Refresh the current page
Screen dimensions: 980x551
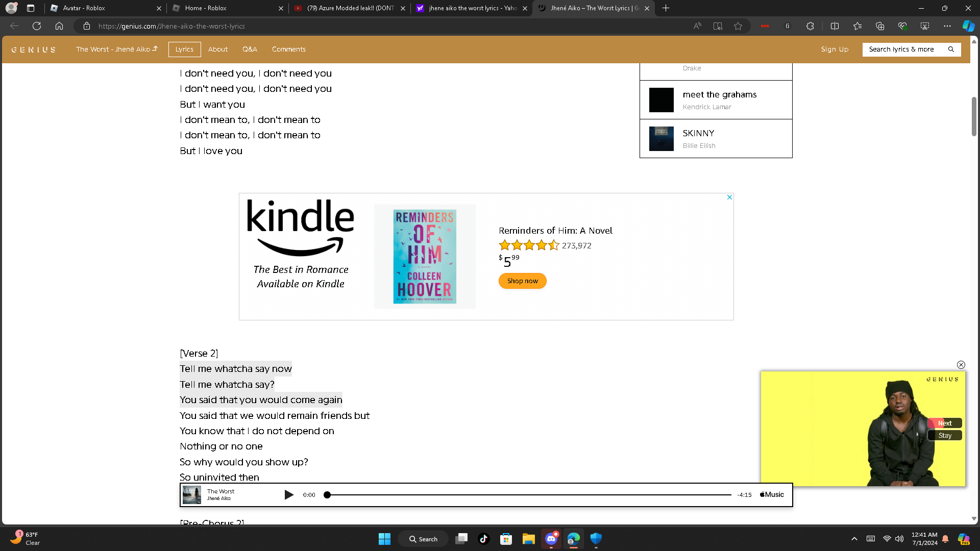point(37,26)
